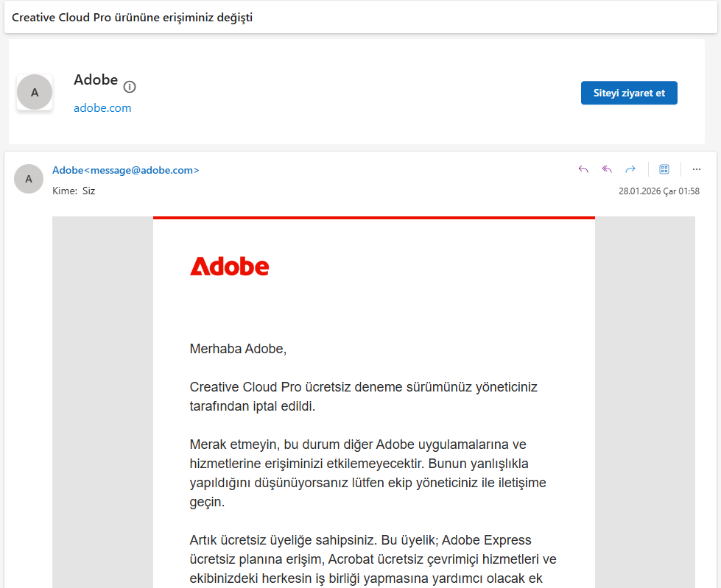Click the Reply all icon
This screenshot has width=721, height=588.
[x=607, y=169]
